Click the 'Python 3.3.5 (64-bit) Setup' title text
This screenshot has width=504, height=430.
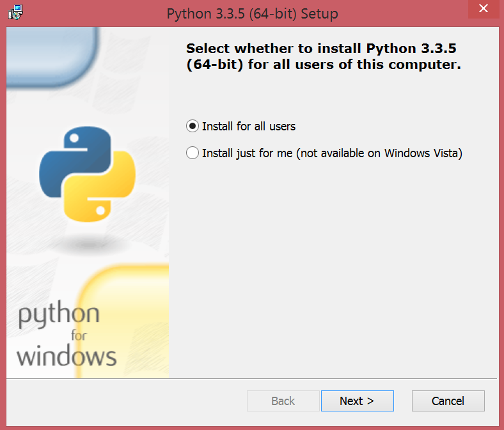252,13
